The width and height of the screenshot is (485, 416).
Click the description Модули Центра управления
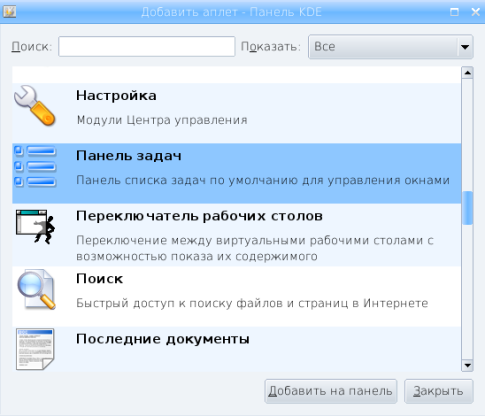pos(162,120)
